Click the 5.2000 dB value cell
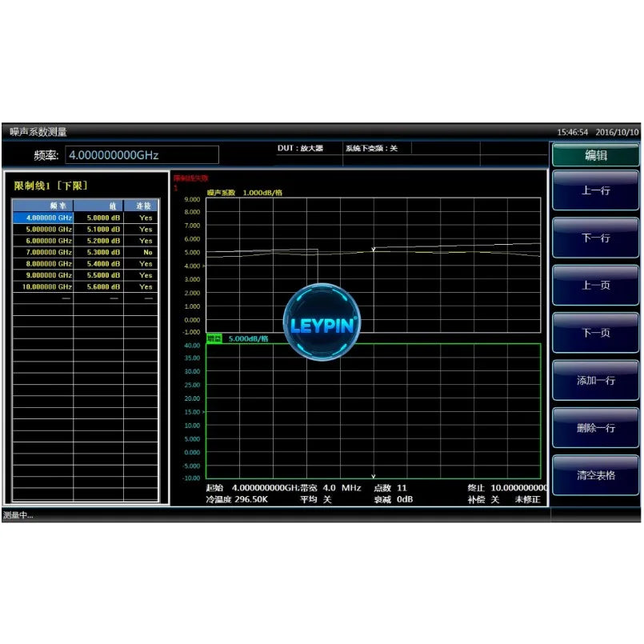Viewport: 644px width, 644px height. point(98,241)
